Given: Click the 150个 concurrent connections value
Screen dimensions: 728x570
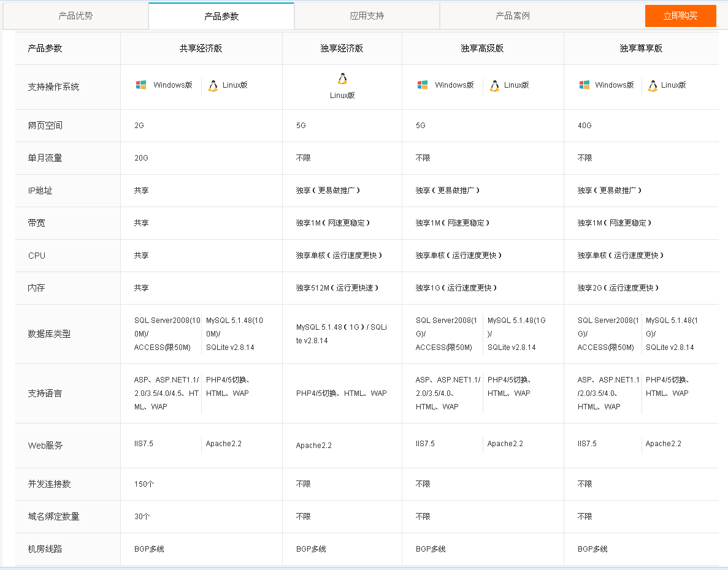Looking at the screenshot, I should [x=144, y=484].
